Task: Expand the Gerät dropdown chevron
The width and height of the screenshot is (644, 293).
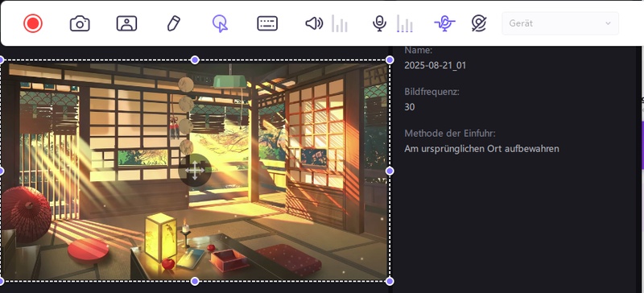Action: [609, 23]
